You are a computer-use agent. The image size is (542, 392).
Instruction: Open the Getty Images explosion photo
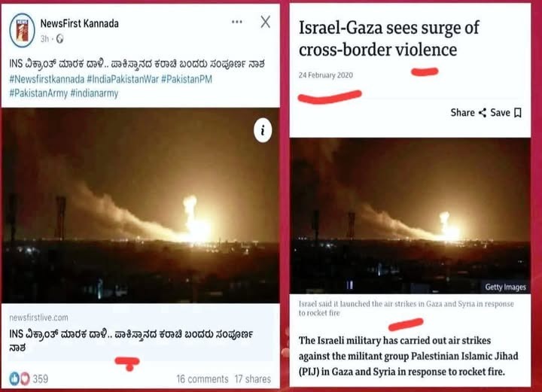click(x=410, y=216)
